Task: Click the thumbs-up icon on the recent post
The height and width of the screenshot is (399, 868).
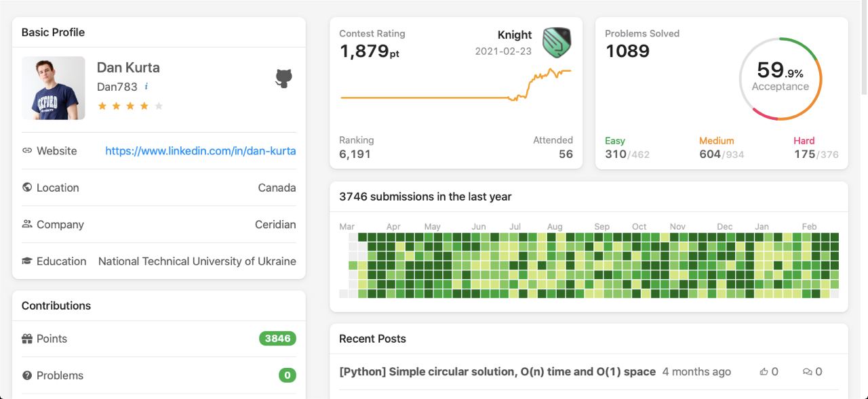Action: click(764, 372)
